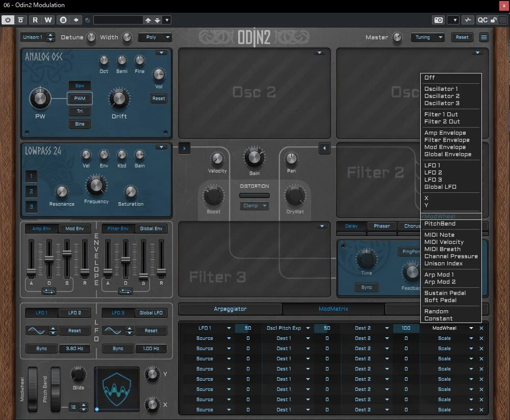Click the Amp envelope loop icon

[x=49, y=291]
